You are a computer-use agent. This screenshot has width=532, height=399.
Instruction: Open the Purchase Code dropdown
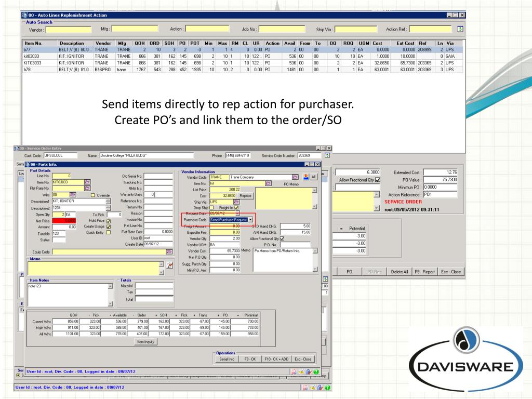click(x=250, y=220)
